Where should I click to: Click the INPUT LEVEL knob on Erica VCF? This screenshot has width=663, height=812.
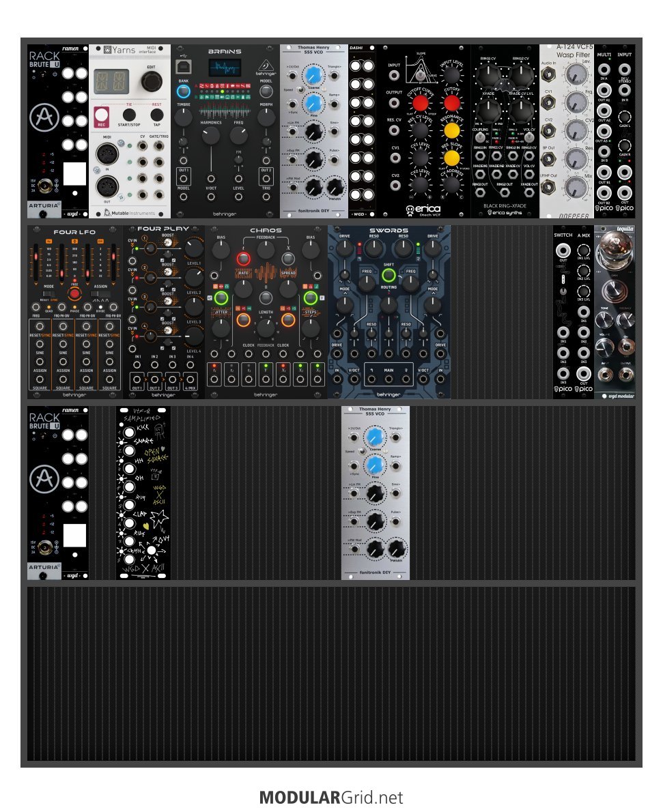(x=452, y=75)
